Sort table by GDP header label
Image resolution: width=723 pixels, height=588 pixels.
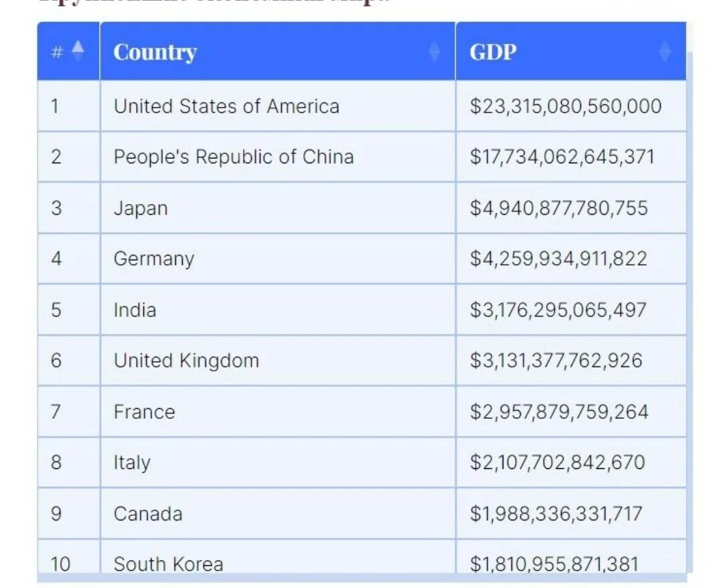[x=493, y=52]
